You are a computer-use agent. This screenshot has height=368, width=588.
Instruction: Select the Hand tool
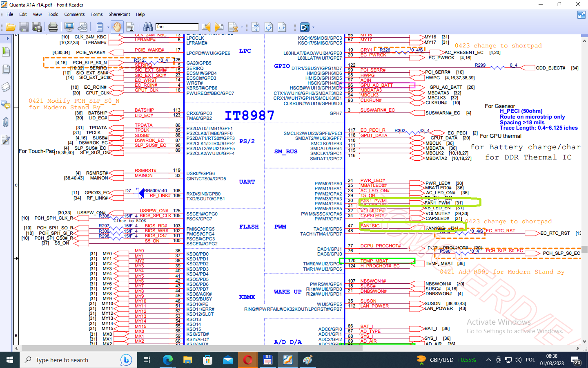117,27
